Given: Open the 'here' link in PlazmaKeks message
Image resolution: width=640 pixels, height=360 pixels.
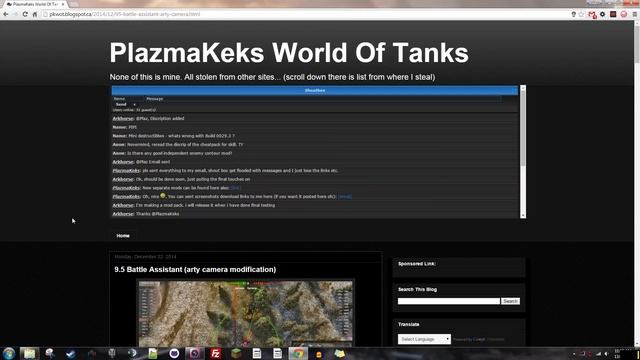Looking at the screenshot, I should [x=235, y=188].
